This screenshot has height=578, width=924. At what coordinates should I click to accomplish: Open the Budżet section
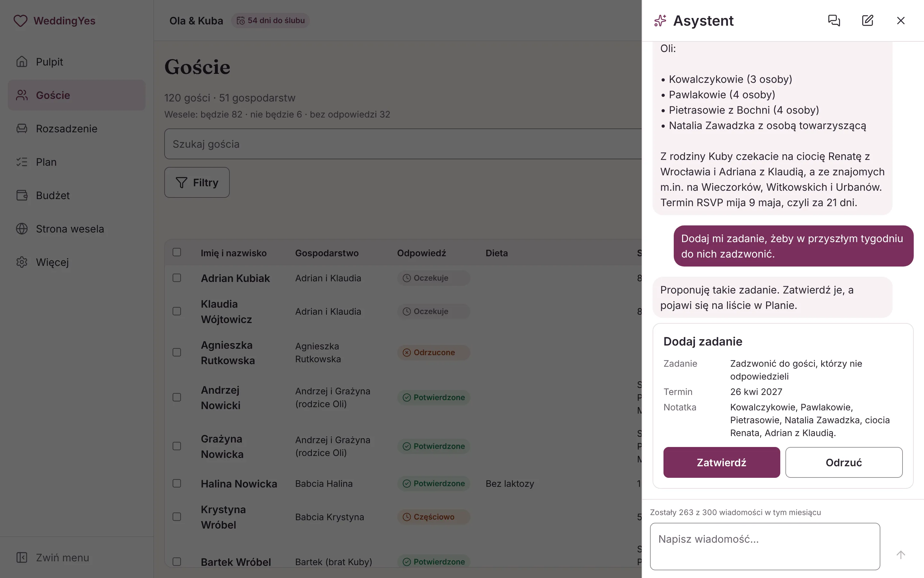coord(77,195)
